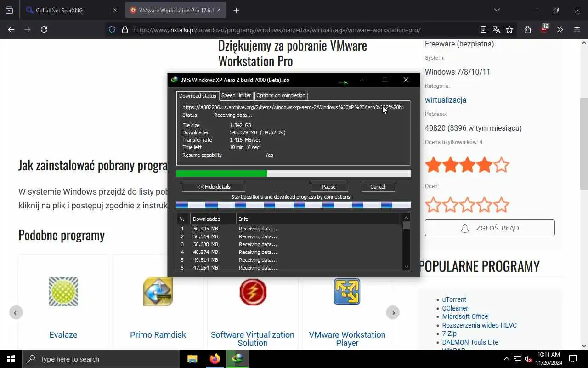Bookmark this page with star icon
The height and width of the screenshot is (368, 588).
[x=509, y=29]
